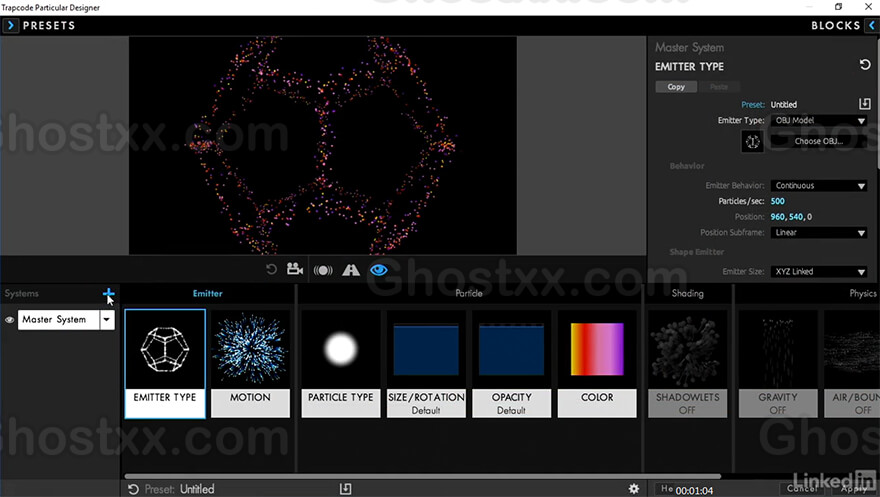Hide the Master System layer

coord(10,320)
